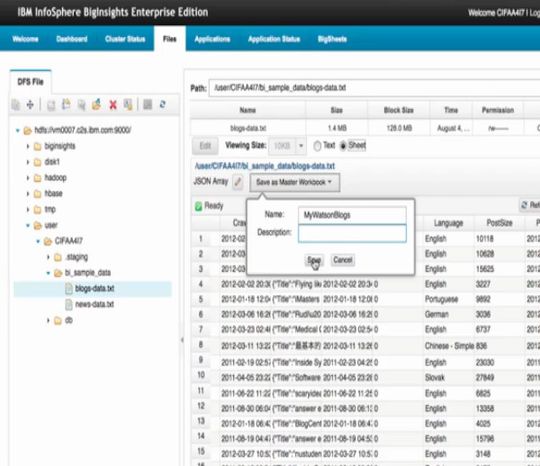Image resolution: width=540 pixels, height=466 pixels.
Task: Click the Refresh button above the sheet
Action: [530, 205]
